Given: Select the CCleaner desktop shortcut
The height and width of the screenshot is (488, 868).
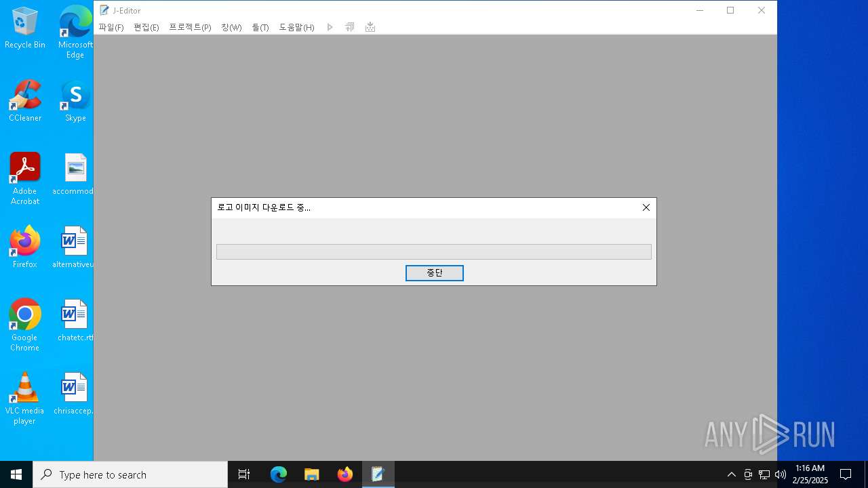Looking at the screenshot, I should (x=25, y=101).
